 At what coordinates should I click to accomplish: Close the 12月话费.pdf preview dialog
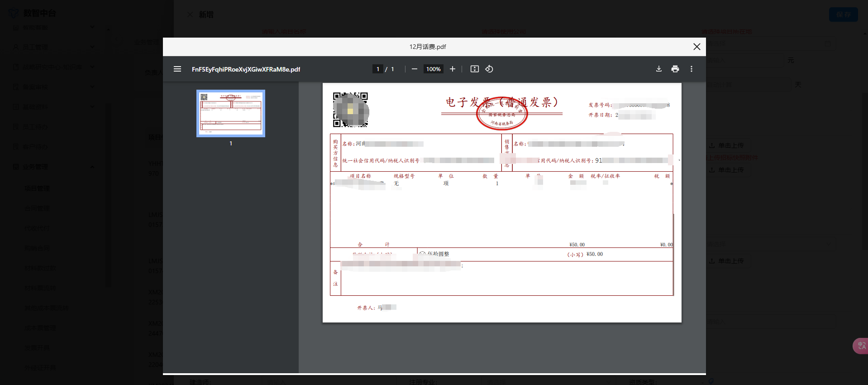[697, 47]
